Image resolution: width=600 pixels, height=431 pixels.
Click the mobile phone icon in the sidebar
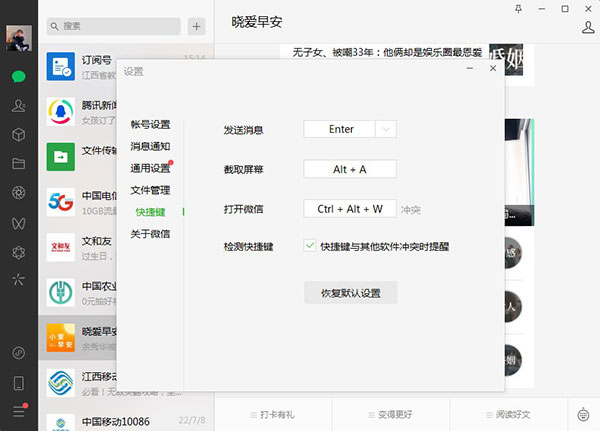[18, 382]
